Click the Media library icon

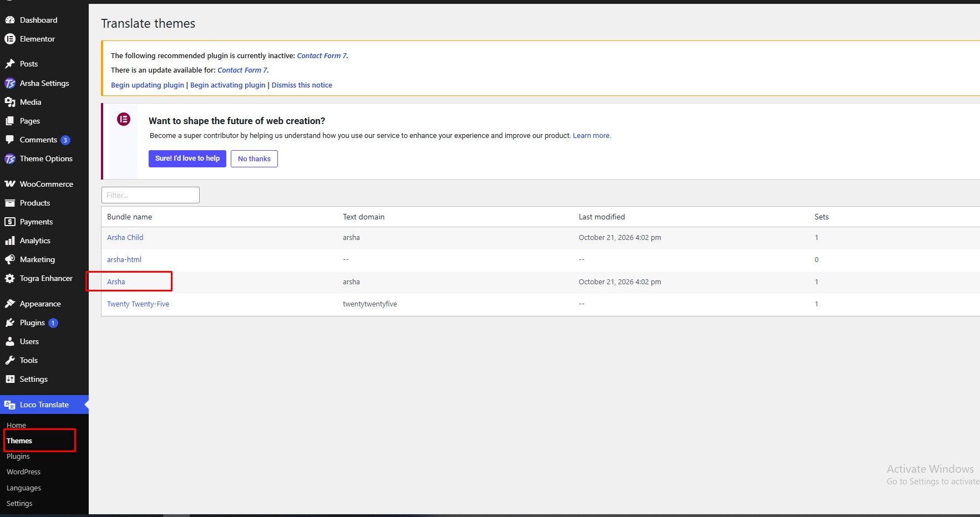coord(9,102)
